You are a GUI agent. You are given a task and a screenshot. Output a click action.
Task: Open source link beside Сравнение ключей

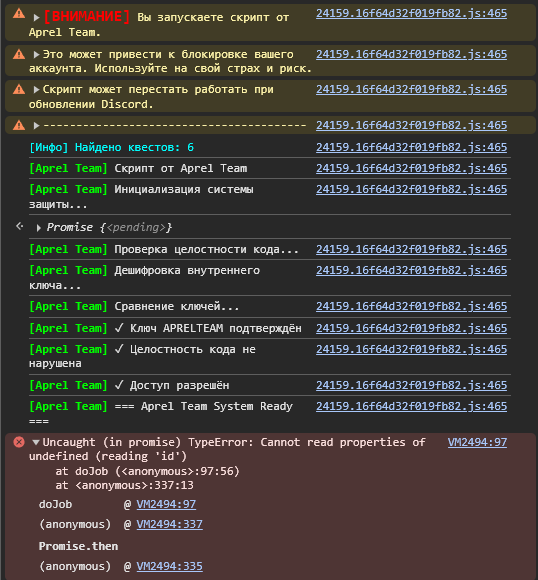coord(411,306)
